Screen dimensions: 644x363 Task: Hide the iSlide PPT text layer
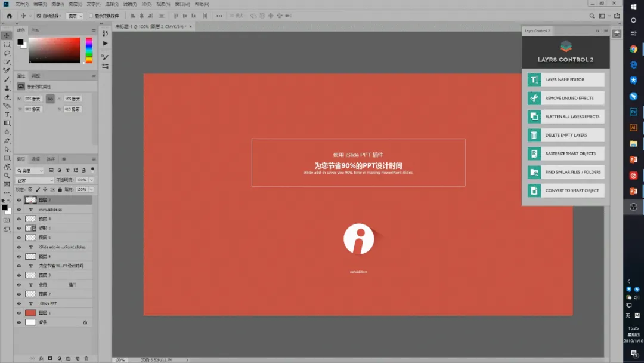pos(19,303)
